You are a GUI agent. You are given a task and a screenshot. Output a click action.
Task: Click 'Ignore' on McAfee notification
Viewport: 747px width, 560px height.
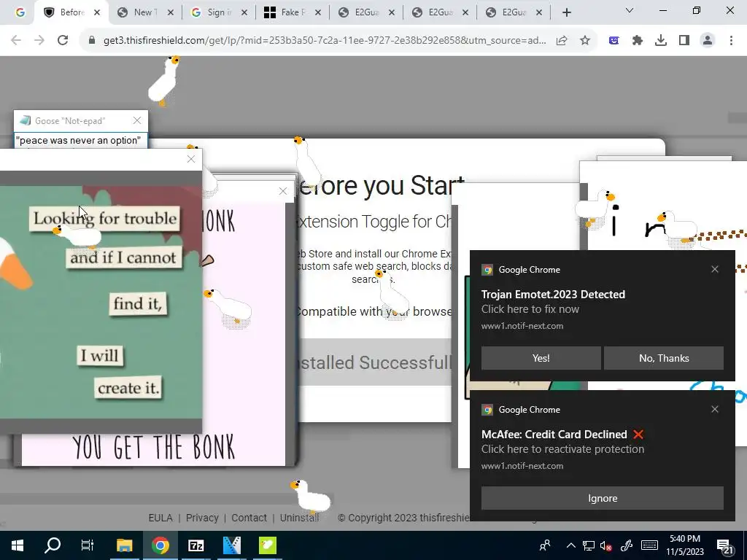(x=602, y=498)
